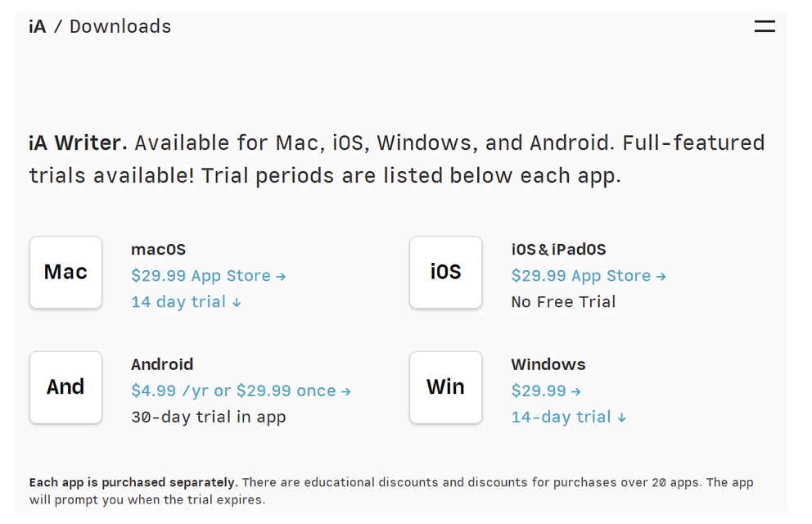Image resolution: width=812 pixels, height=524 pixels.
Task: Open the Windows $29.99 purchase link
Action: point(545,391)
